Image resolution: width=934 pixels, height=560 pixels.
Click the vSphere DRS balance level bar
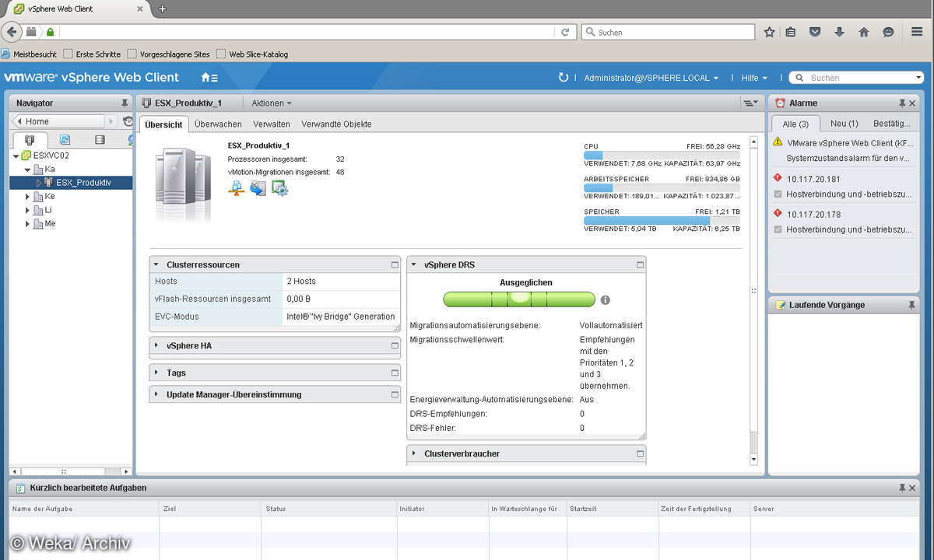pyautogui.click(x=519, y=299)
